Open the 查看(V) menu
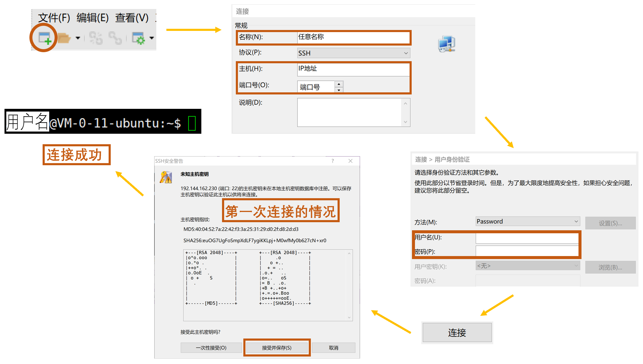 tap(132, 18)
